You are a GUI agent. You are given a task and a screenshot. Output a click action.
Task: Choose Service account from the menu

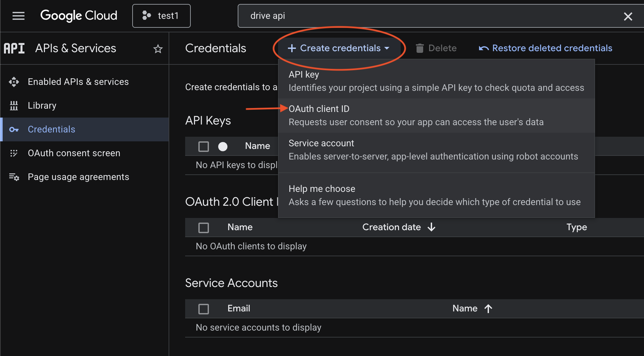pos(321,143)
